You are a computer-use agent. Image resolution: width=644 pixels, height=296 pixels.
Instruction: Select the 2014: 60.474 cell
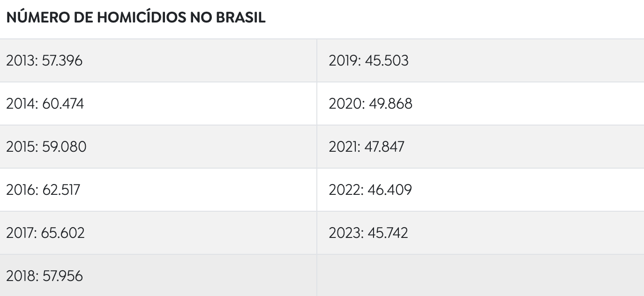[158, 104]
